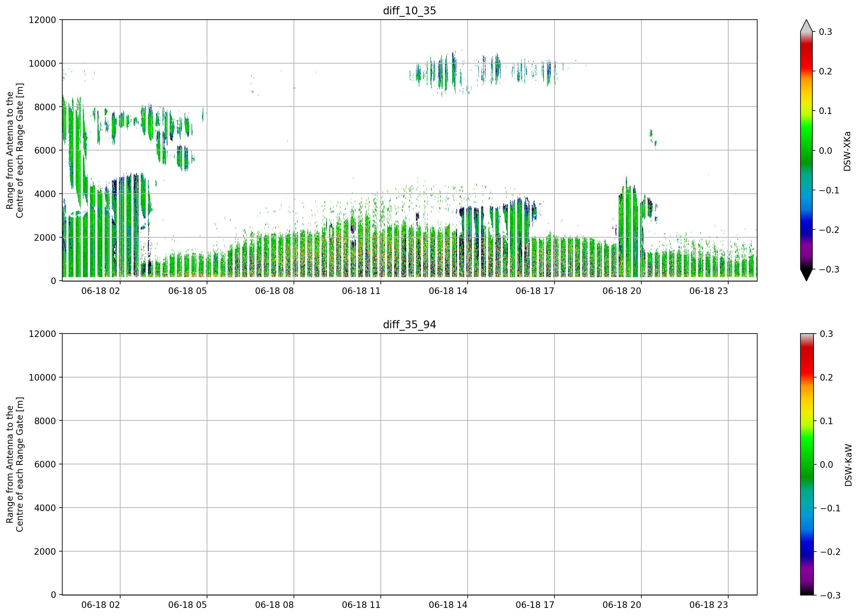Click the gray upper extend arrow of DSW-XKa colorbar

(x=806, y=26)
